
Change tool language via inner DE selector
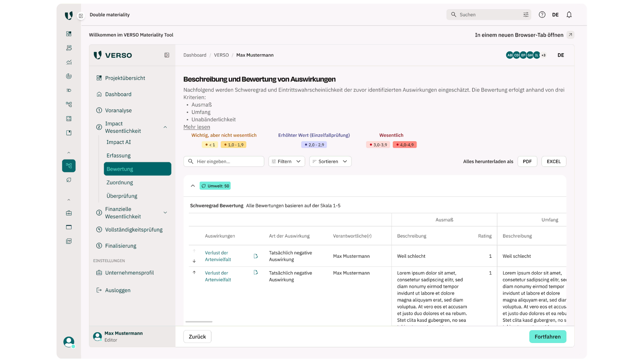(x=561, y=55)
